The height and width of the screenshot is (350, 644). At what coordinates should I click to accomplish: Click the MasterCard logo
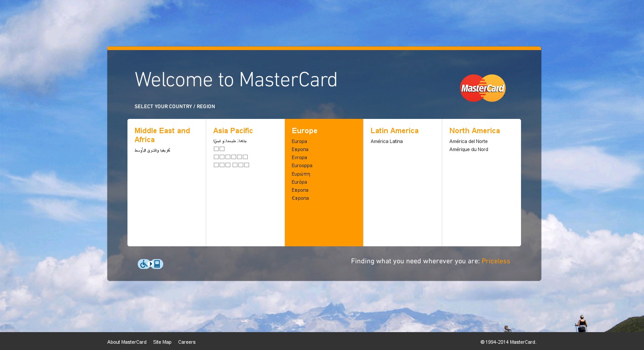483,88
